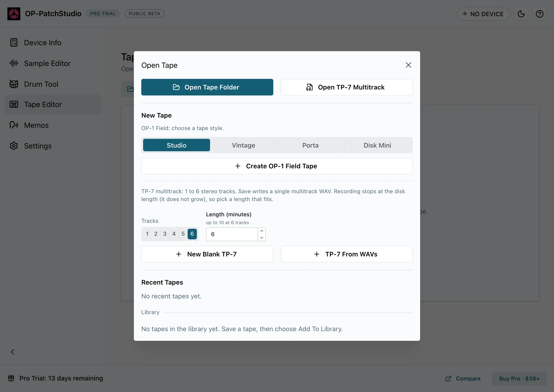Screen dimensions: 554x392
Task: Set track count to 6
Action: point(192,234)
